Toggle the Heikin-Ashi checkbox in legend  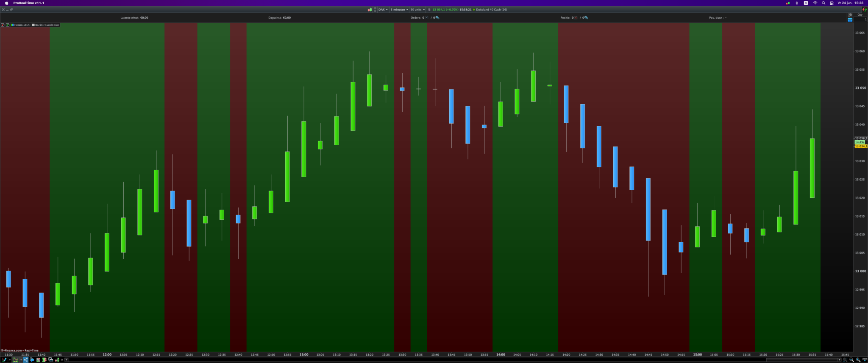[12, 25]
